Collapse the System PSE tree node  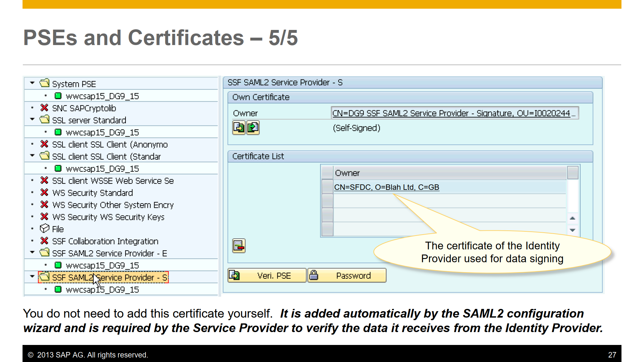tap(32, 83)
